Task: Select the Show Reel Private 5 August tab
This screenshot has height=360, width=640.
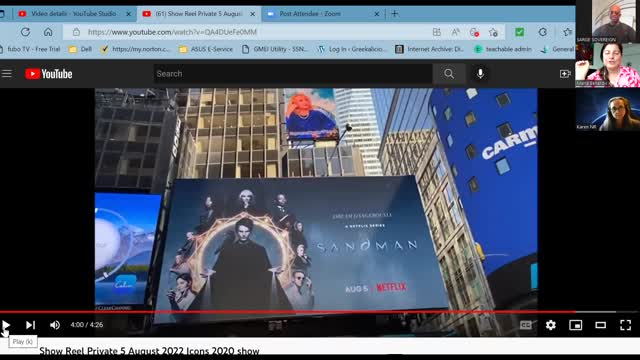Action: (x=199, y=14)
